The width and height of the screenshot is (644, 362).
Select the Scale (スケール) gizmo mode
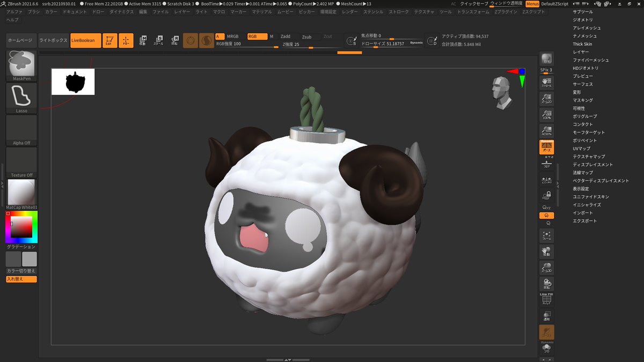(x=159, y=40)
